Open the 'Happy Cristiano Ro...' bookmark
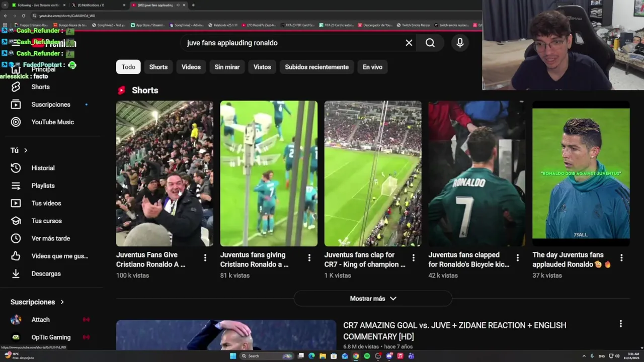Image resolution: width=644 pixels, height=362 pixels. point(32,25)
